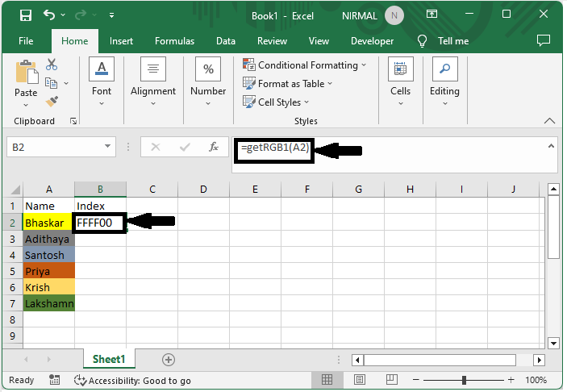Viewport: 567px width, 392px height.
Task: Save the workbook with the floppy disk icon
Action: click(26, 15)
